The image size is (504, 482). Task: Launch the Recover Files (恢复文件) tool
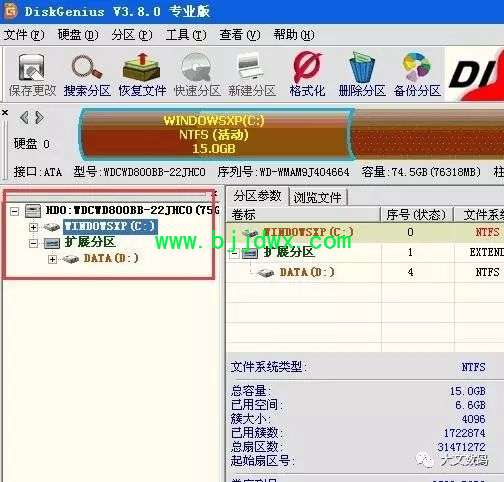[142, 75]
